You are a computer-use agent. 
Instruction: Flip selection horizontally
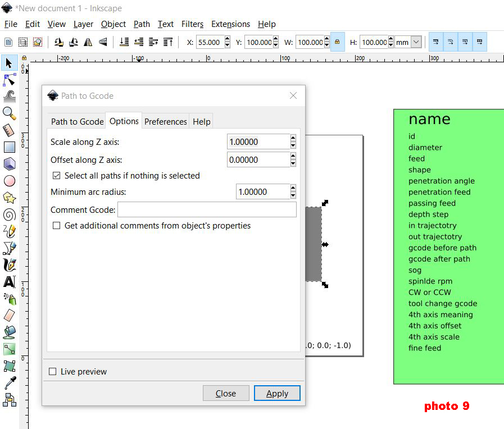[88, 42]
